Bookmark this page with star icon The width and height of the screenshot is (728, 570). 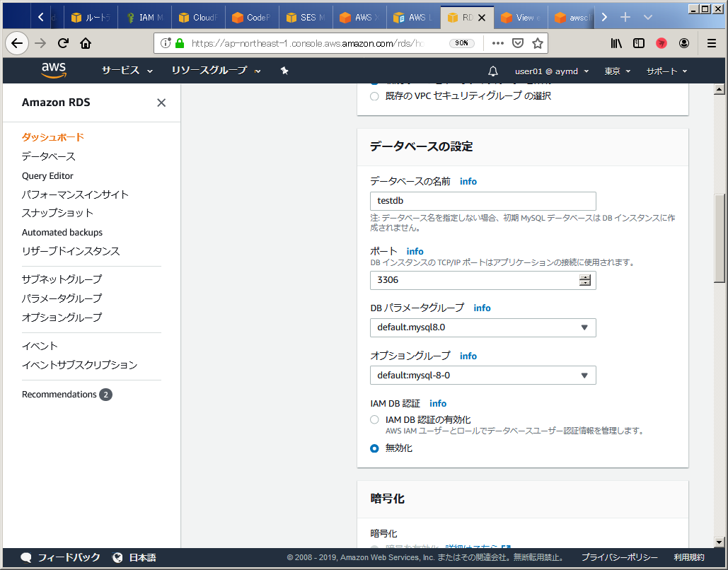[538, 43]
